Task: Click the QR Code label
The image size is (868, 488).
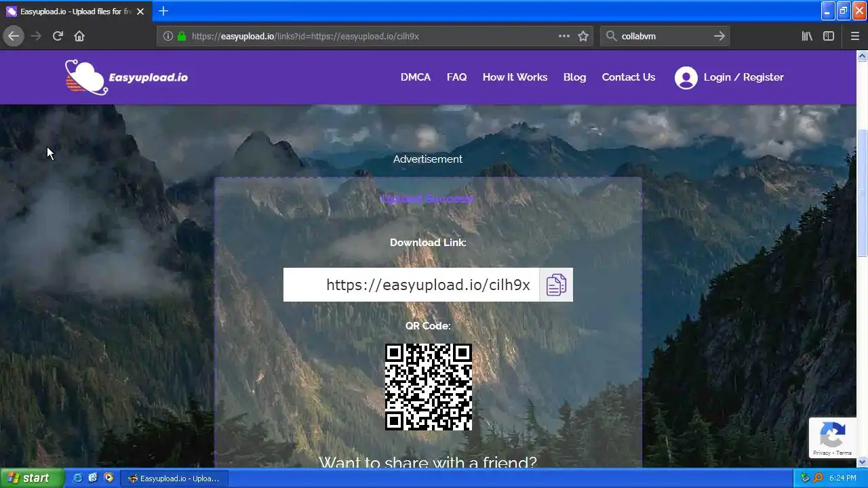Action: pyautogui.click(x=428, y=325)
